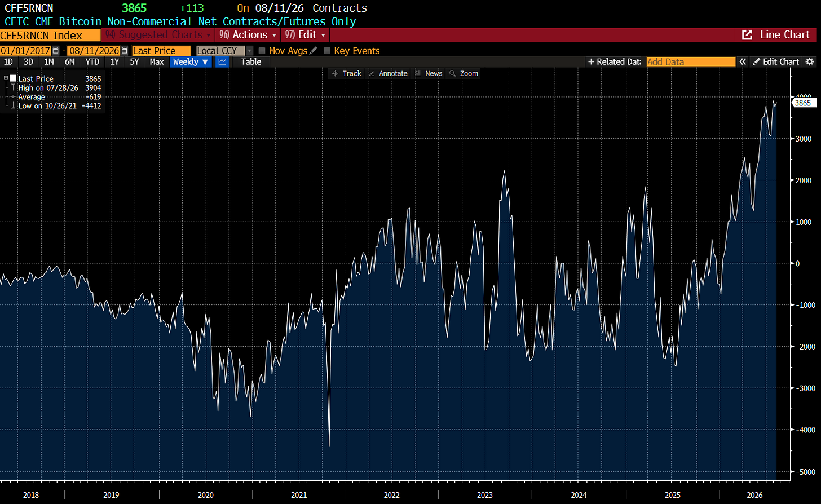Click the 3000 value on the y-axis
821x504 pixels.
point(804,139)
